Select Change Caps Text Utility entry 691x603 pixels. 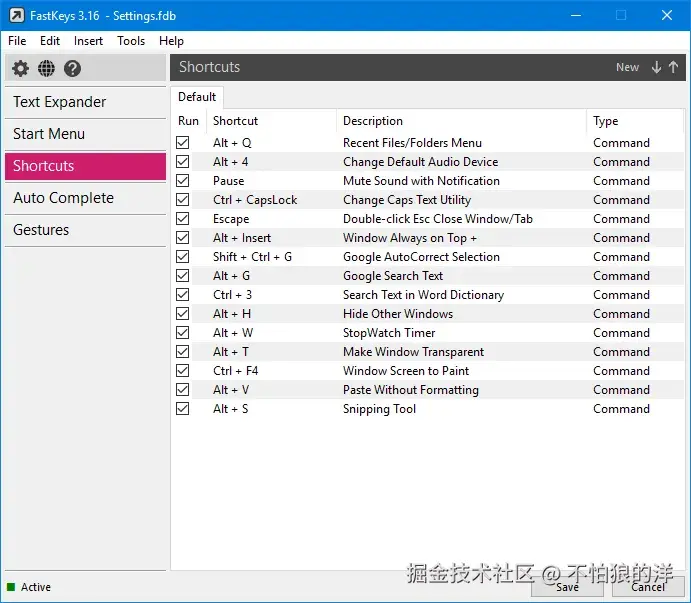click(407, 200)
